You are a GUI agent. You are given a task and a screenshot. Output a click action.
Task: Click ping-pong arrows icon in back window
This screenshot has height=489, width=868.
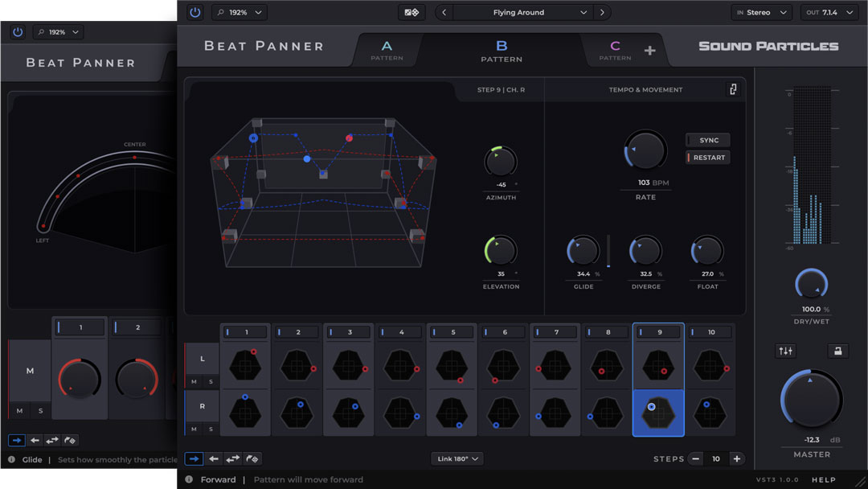(52, 440)
